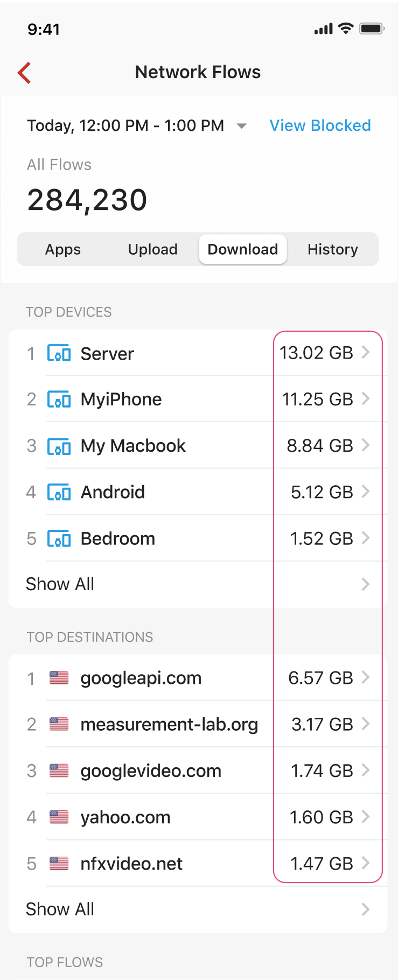The width and height of the screenshot is (398, 980).
Task: Tap the red back arrow
Action: click(24, 73)
